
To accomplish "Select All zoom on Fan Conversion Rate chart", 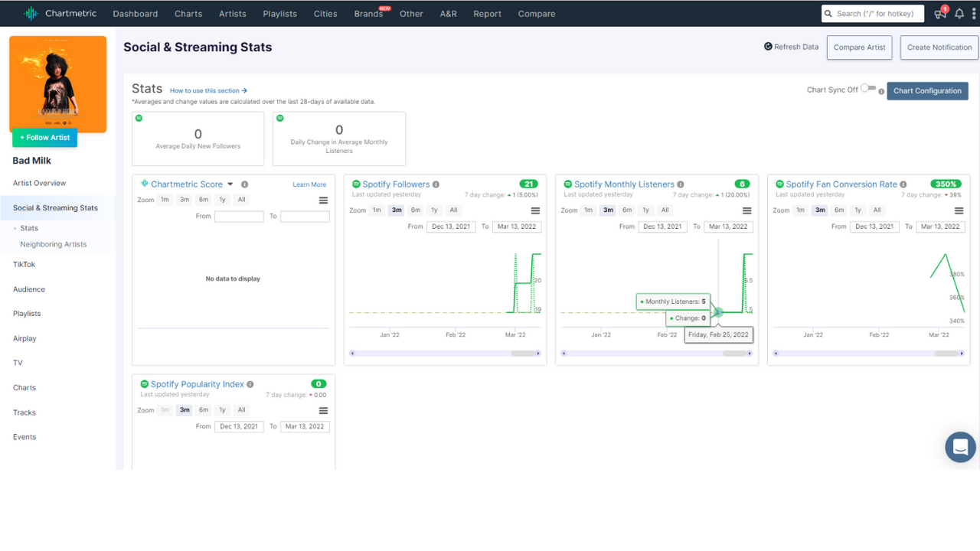I will point(877,210).
